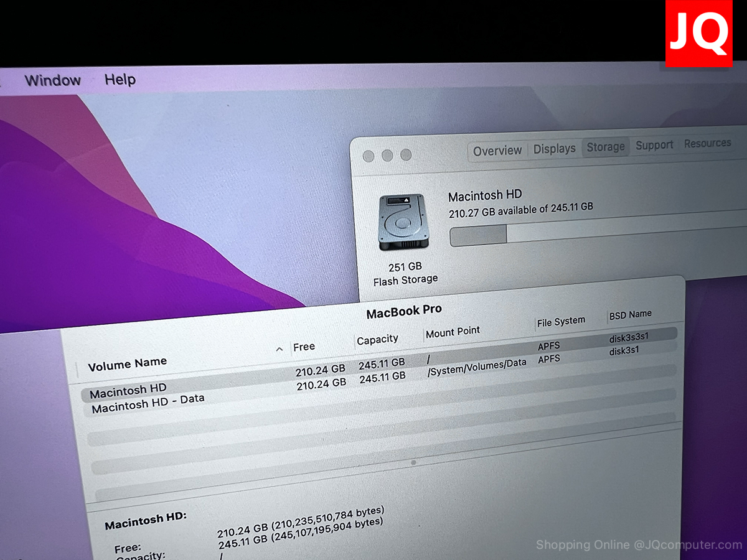Click the "251 GB Flash Storage" label
The image size is (747, 560).
coord(405,274)
